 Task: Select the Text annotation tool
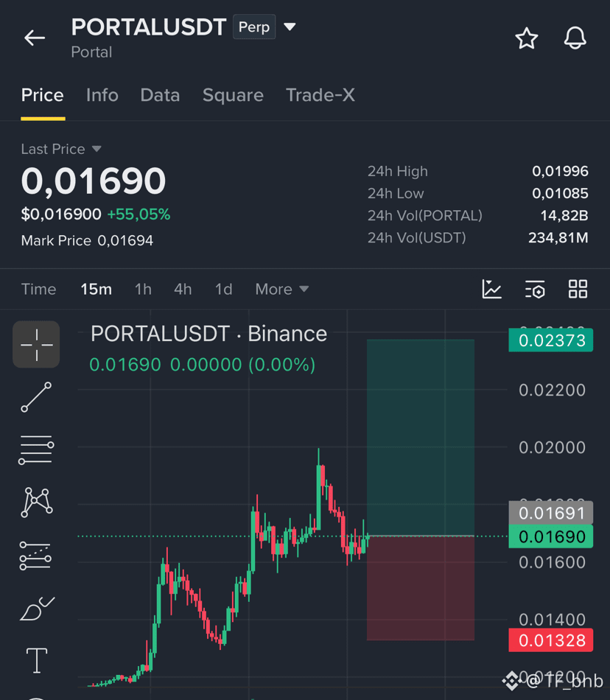[x=37, y=660]
